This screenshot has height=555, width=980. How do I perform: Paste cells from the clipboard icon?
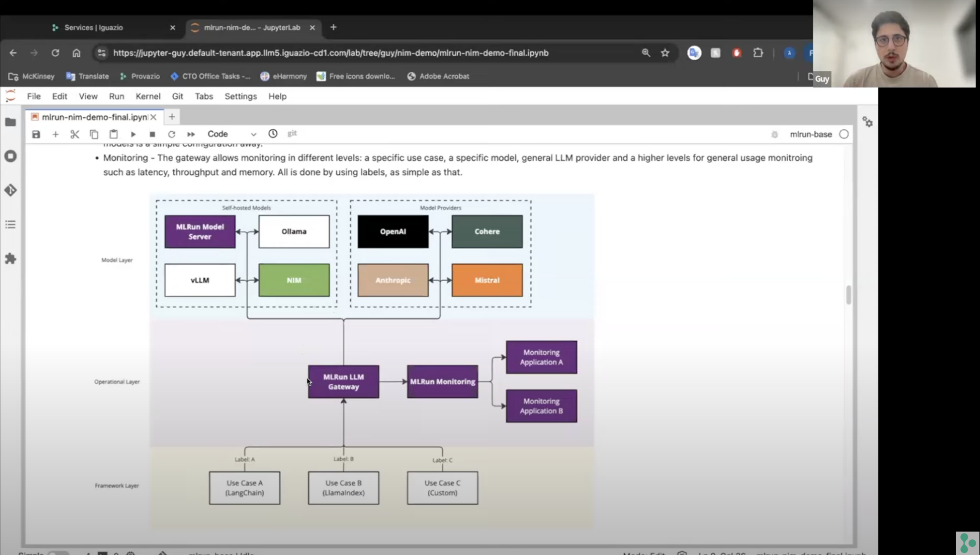(113, 134)
